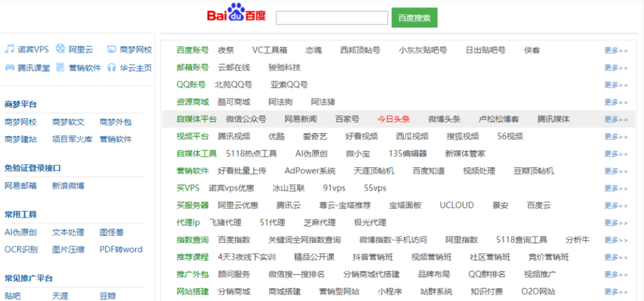644x301 pixels.
Task: Open PDF转word tool link
Action: pos(121,249)
